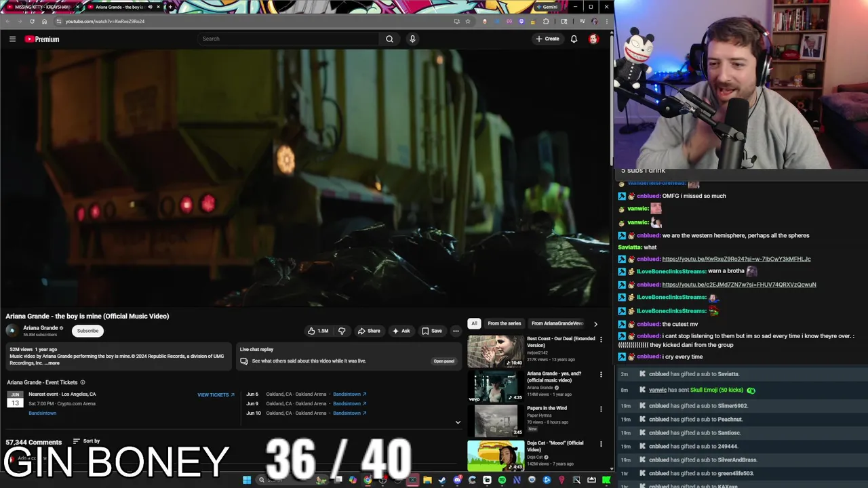Start voice search with microphone icon

pos(412,39)
